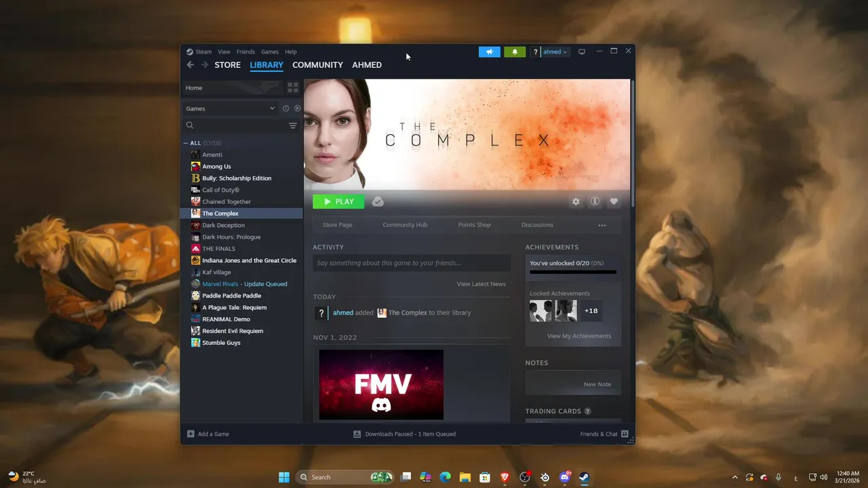The width and height of the screenshot is (868, 488).
Task: Click ahmed link in activity feed
Action: pyautogui.click(x=343, y=312)
